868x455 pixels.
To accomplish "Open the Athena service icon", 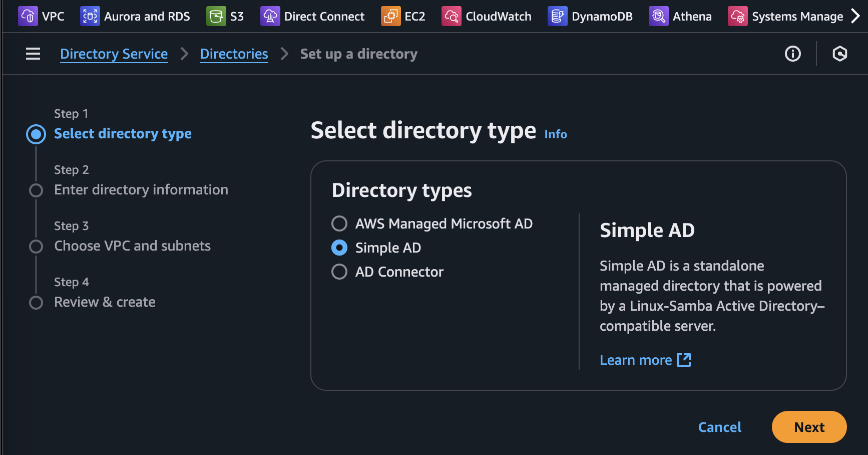I will tap(658, 16).
